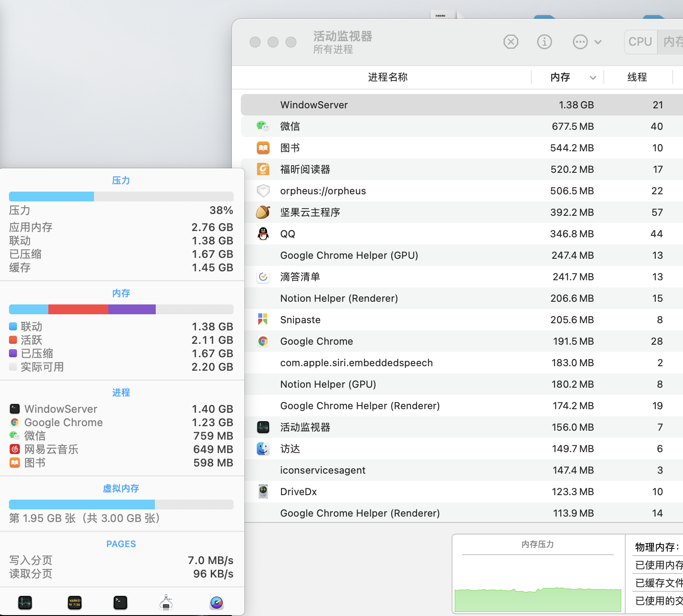Screen dimensions: 683x616
Task: Click the DriveDx icon in the process list
Action: tap(263, 492)
